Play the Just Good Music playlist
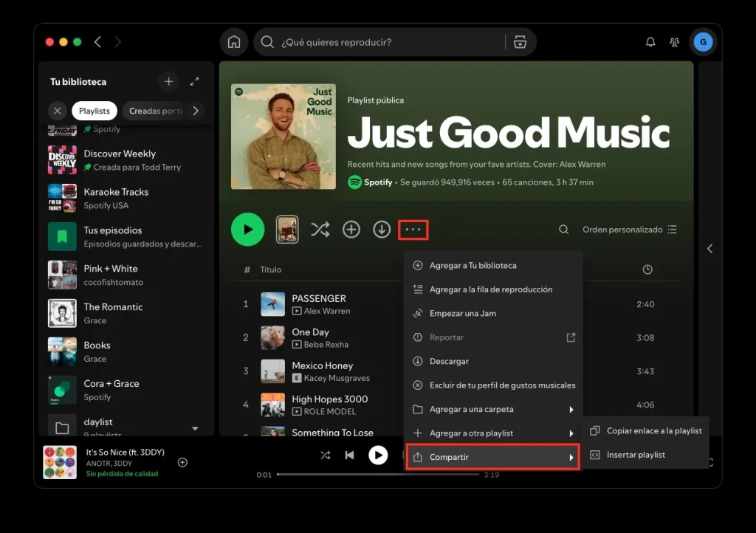The height and width of the screenshot is (533, 756). point(248,230)
